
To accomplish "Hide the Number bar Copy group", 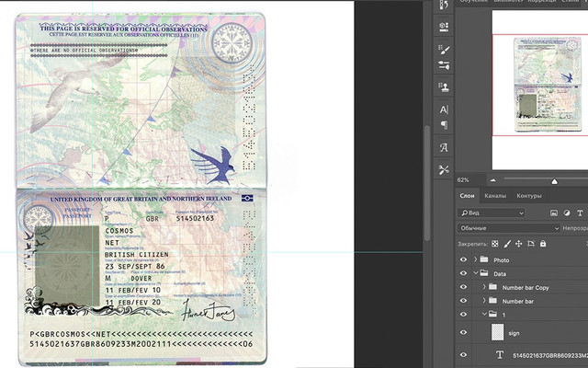I will (463, 287).
